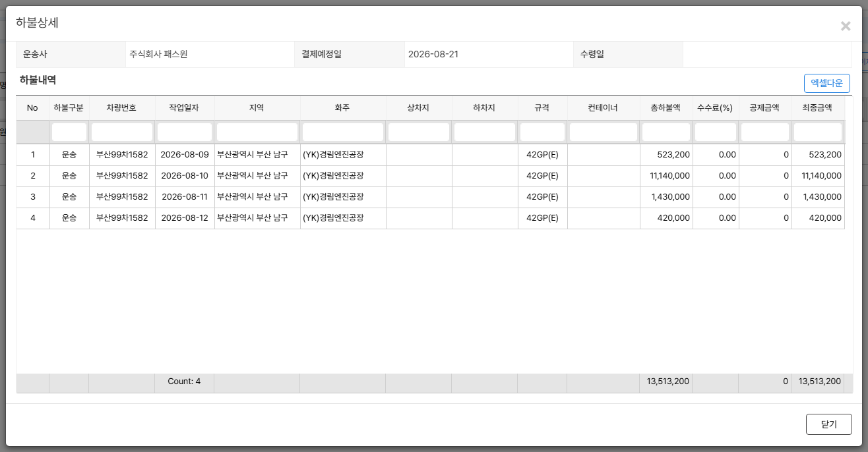Screen dimensions: 868x452
Task: Click the 2026-08-21 결제예정일 value
Action: pyautogui.click(x=433, y=54)
